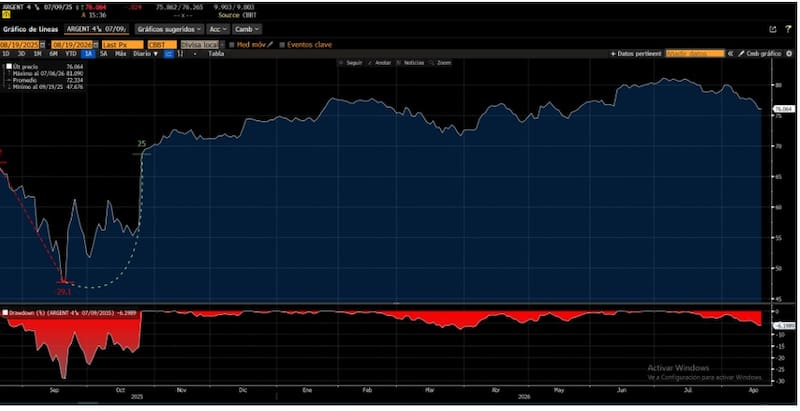Click the pencil icon beside Med móv
Screen dimensions: 800x411
point(270,45)
